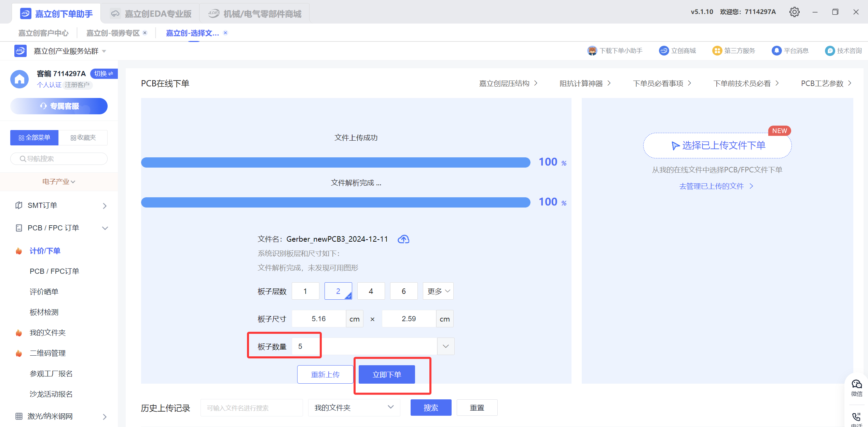Click 立即下单 button

[x=387, y=374]
